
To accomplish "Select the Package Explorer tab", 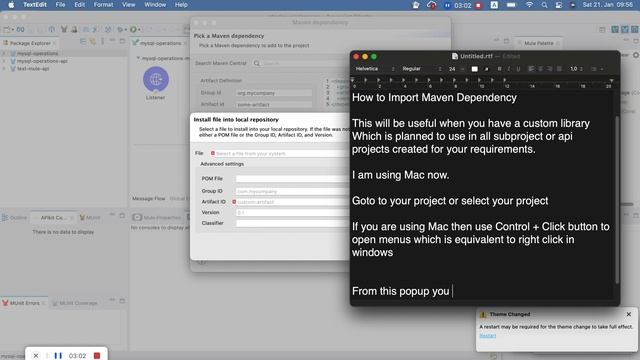I will [29, 43].
